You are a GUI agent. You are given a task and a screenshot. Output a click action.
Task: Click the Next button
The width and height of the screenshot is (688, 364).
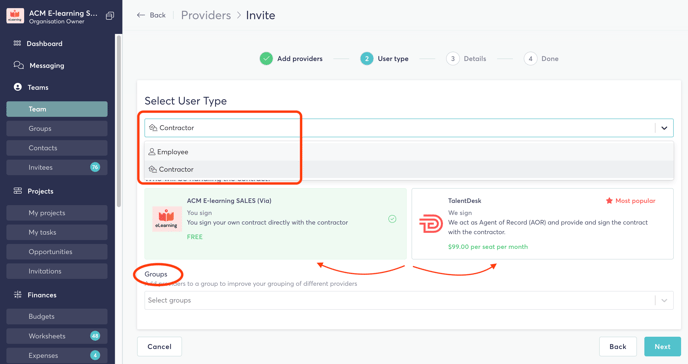pos(662,346)
